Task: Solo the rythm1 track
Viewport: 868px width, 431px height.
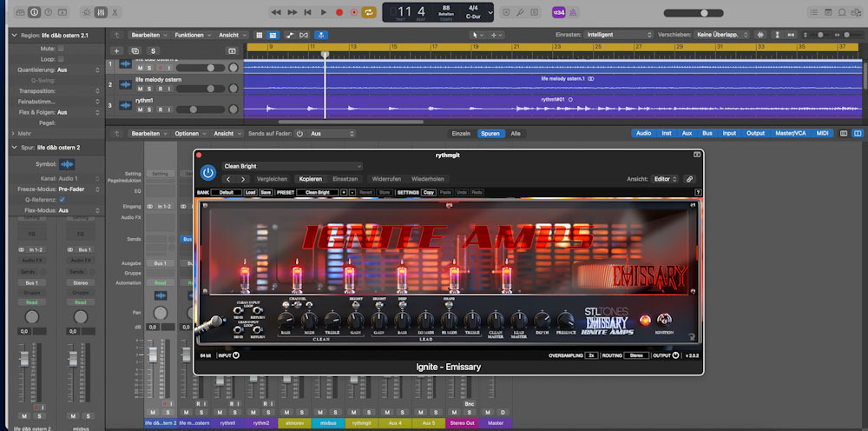Action: (149, 109)
